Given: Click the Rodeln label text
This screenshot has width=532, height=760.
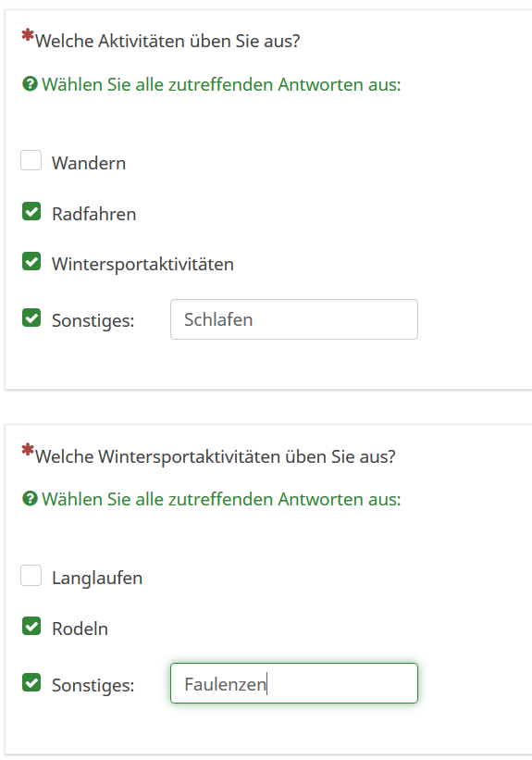Looking at the screenshot, I should tap(80, 629).
